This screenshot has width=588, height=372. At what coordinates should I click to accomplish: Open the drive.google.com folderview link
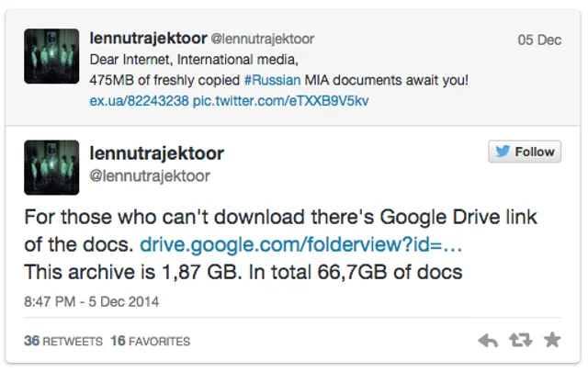(x=300, y=245)
